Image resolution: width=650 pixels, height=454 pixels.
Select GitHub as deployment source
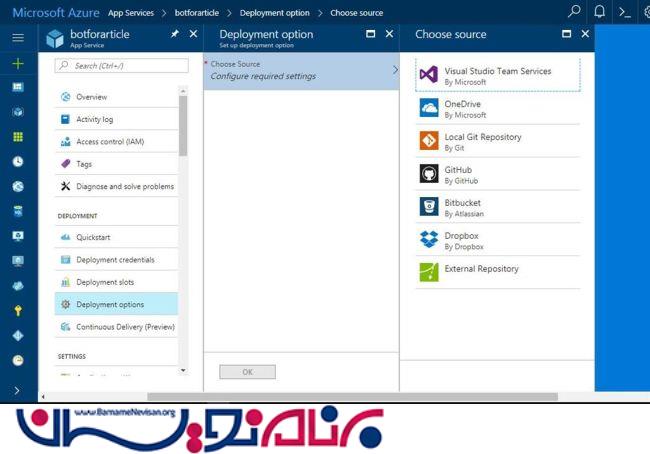coord(498,175)
